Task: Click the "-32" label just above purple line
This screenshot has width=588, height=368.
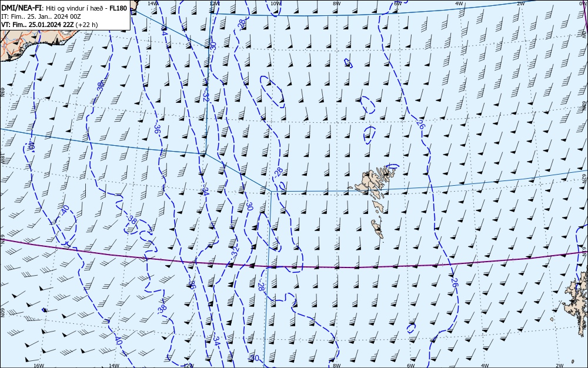Action: tap(235, 252)
